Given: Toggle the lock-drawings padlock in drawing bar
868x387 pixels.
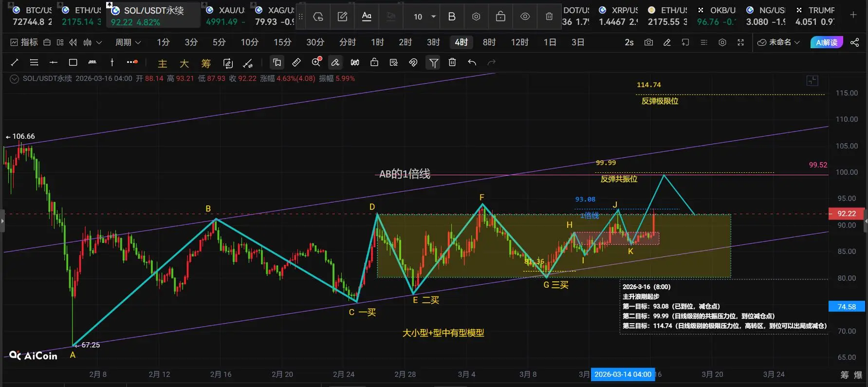Looking at the screenshot, I should pos(374,62).
